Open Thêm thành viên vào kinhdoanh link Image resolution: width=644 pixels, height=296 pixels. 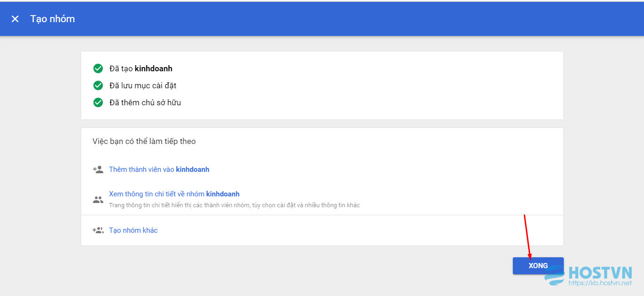pyautogui.click(x=159, y=169)
